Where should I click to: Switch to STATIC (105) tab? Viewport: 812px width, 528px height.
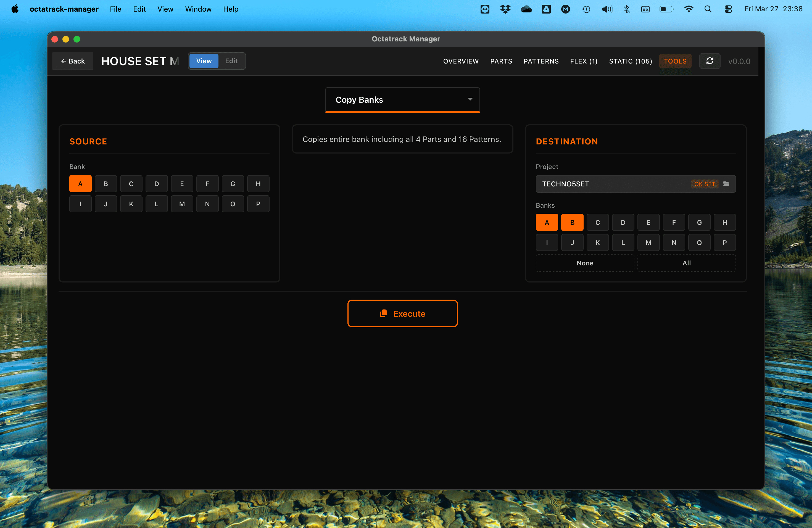pos(630,61)
